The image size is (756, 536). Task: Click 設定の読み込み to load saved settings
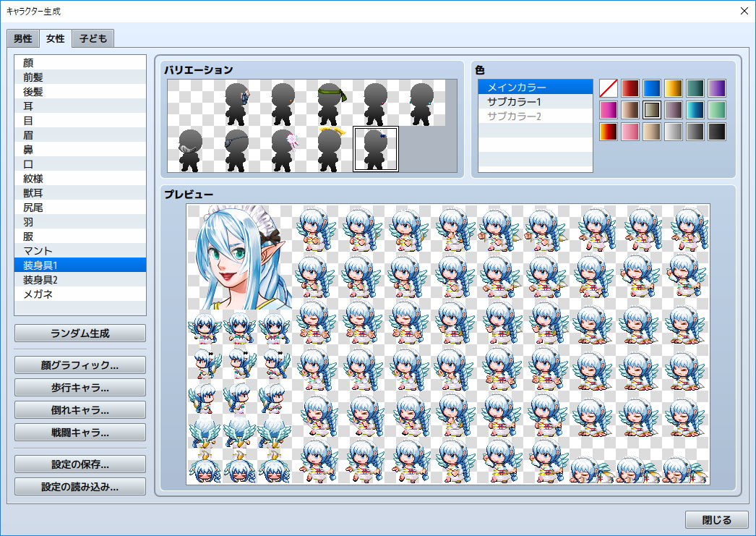click(80, 486)
